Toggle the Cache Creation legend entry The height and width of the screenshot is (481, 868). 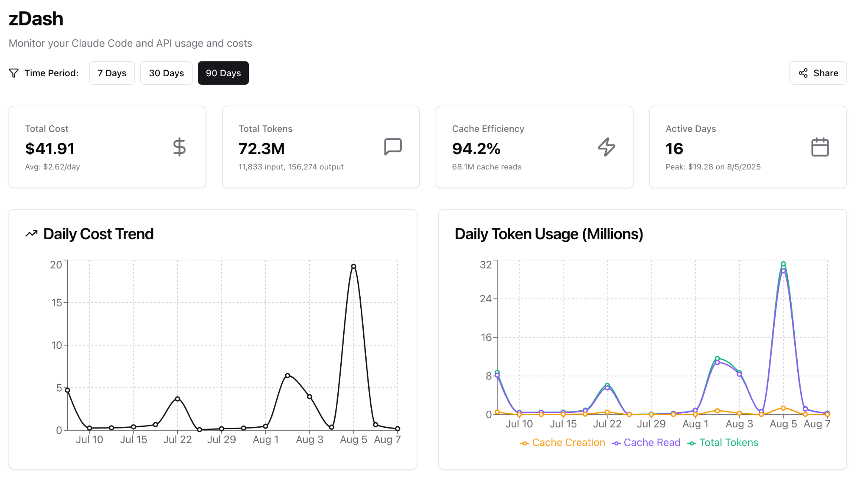click(563, 442)
